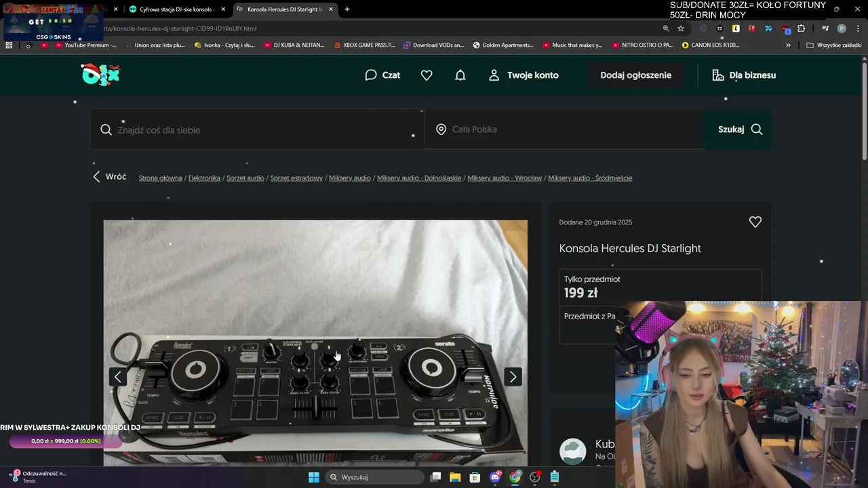The image size is (868, 488).
Task: Open the Chrome profile avatar
Action: 842,28
